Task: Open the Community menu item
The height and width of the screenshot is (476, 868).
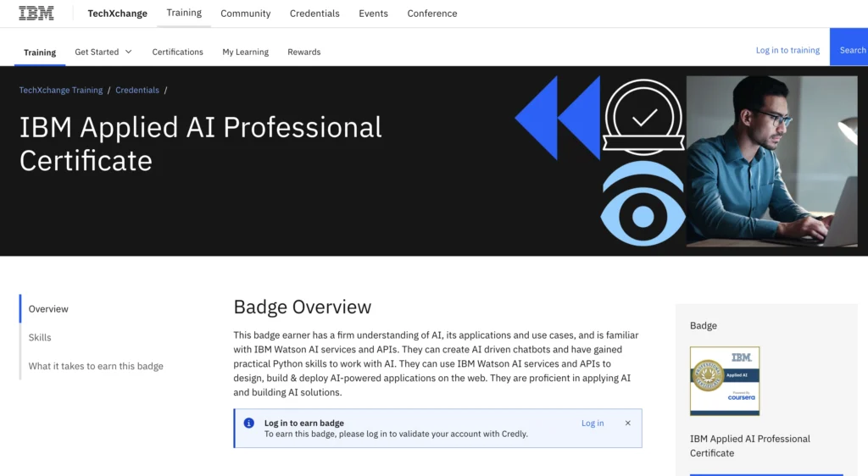Action: [x=245, y=14]
